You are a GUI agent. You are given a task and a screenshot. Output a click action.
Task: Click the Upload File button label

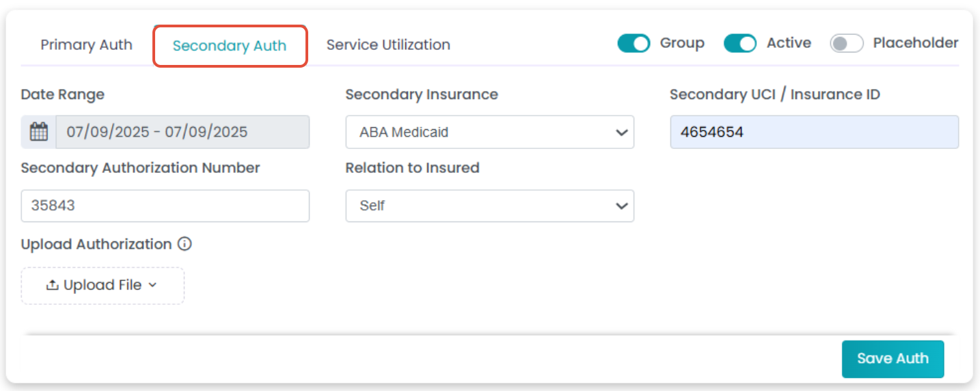coord(103,285)
